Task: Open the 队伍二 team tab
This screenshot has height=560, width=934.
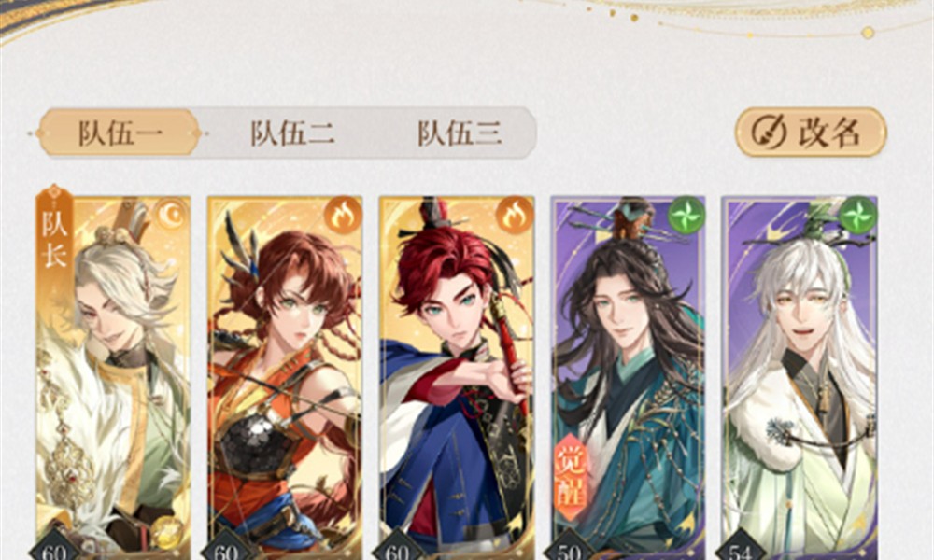Action: coord(291,133)
